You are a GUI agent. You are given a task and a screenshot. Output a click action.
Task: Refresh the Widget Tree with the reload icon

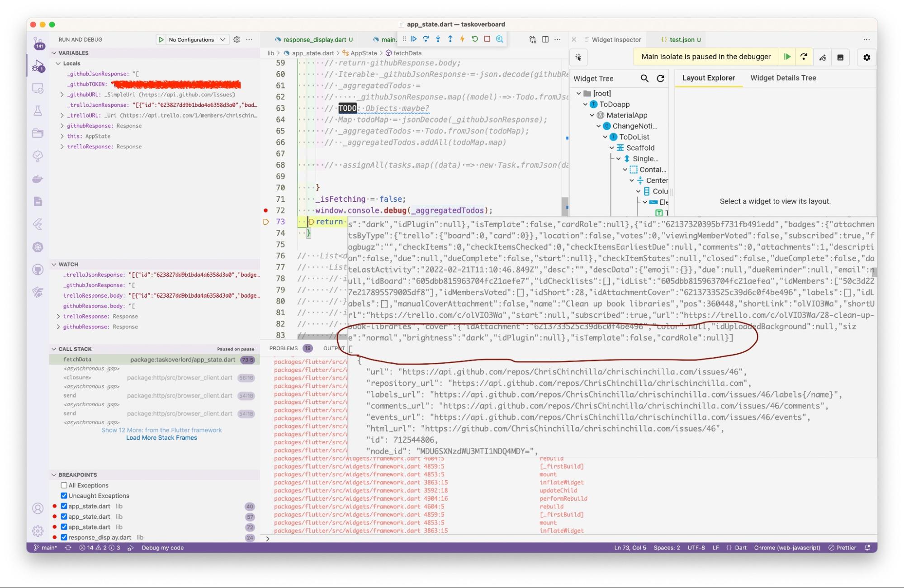[x=661, y=78]
